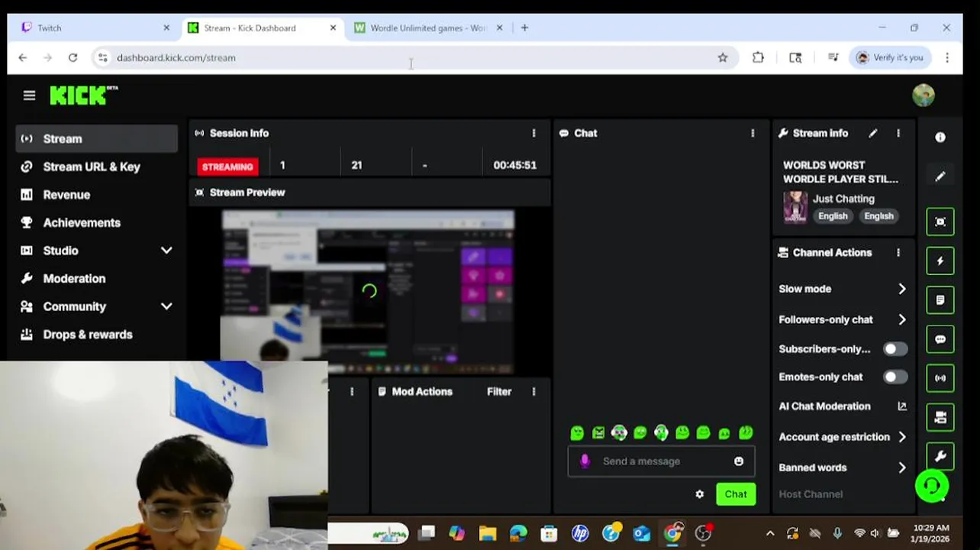Toggle the wrench widget icon in right toolbar

pyautogui.click(x=940, y=456)
